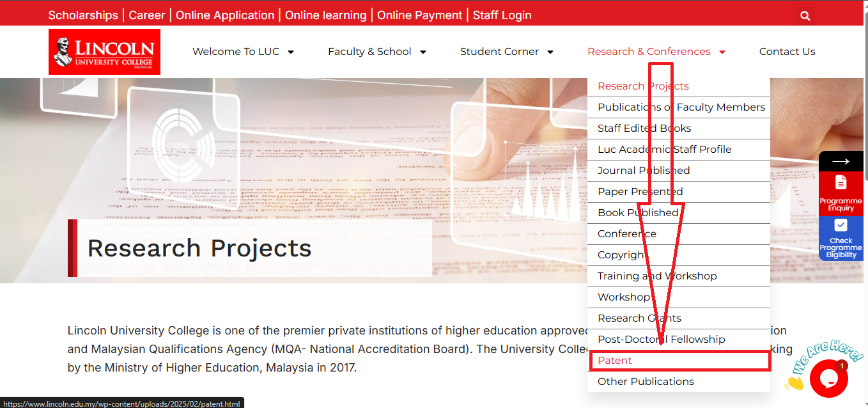Click the We Are Here waving hand
The height and width of the screenshot is (408, 868).
point(794,382)
